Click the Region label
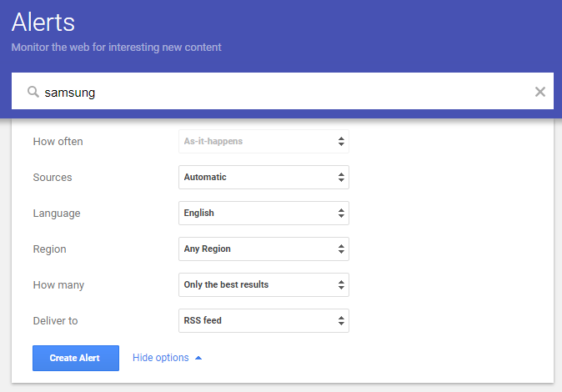The width and height of the screenshot is (562, 392). coord(49,249)
